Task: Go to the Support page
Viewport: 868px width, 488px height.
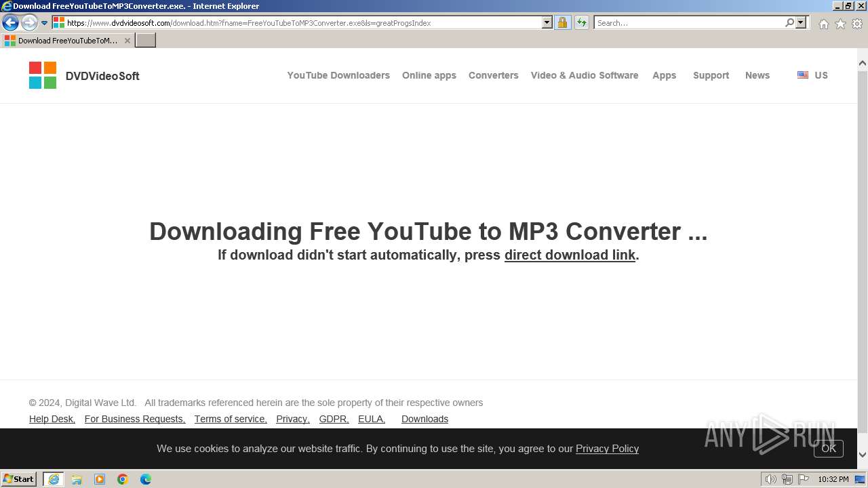Action: click(x=711, y=75)
